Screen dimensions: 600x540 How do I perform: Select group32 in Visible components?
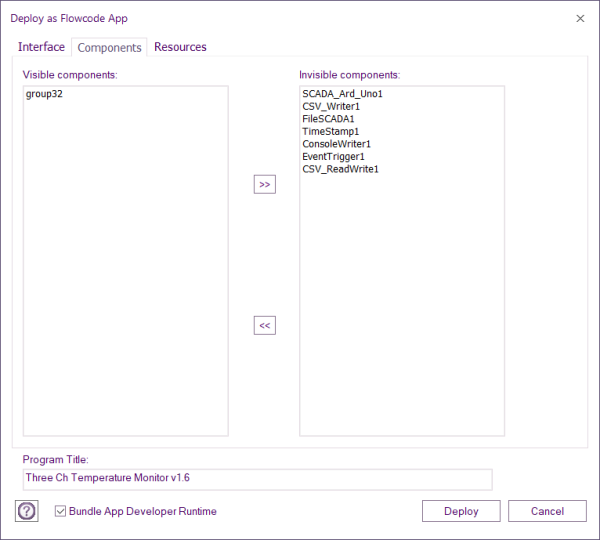pos(45,94)
